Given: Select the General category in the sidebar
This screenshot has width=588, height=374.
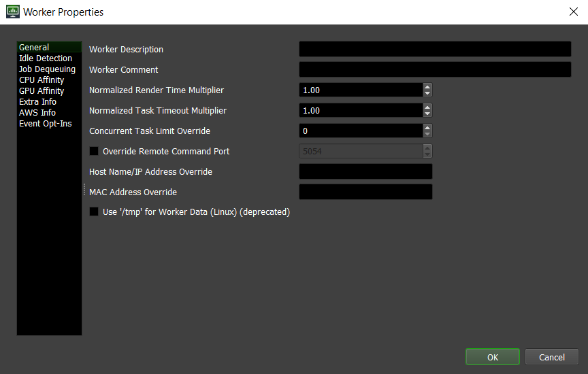Looking at the screenshot, I should 49,47.
